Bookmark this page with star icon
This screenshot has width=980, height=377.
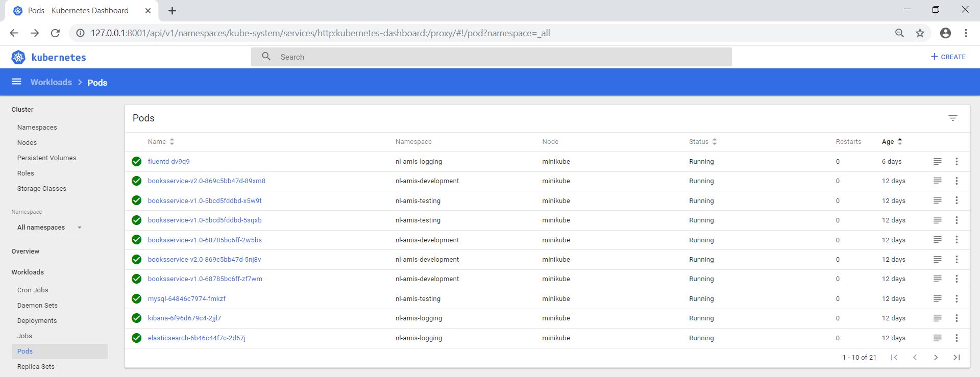(x=920, y=33)
